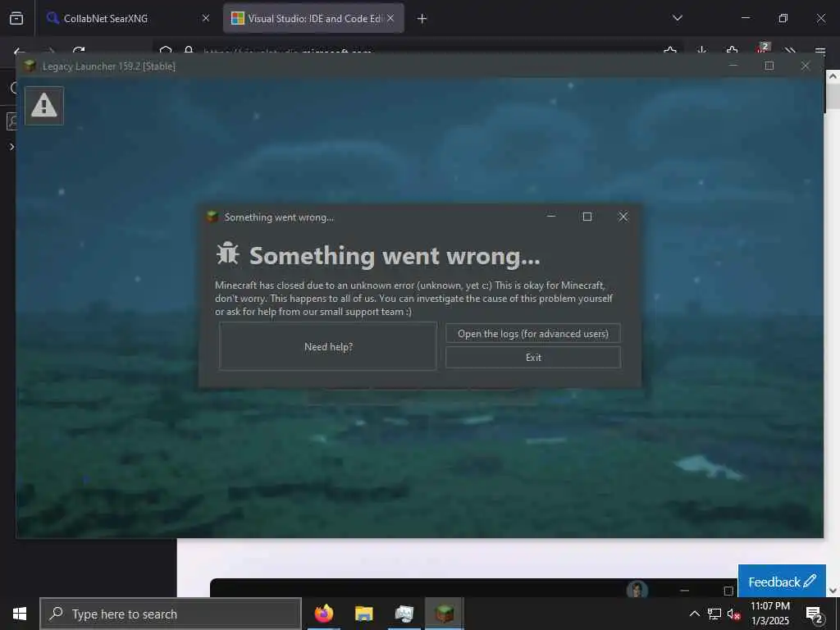Click the Feedback button on the web page
840x630 pixels.
tap(782, 582)
